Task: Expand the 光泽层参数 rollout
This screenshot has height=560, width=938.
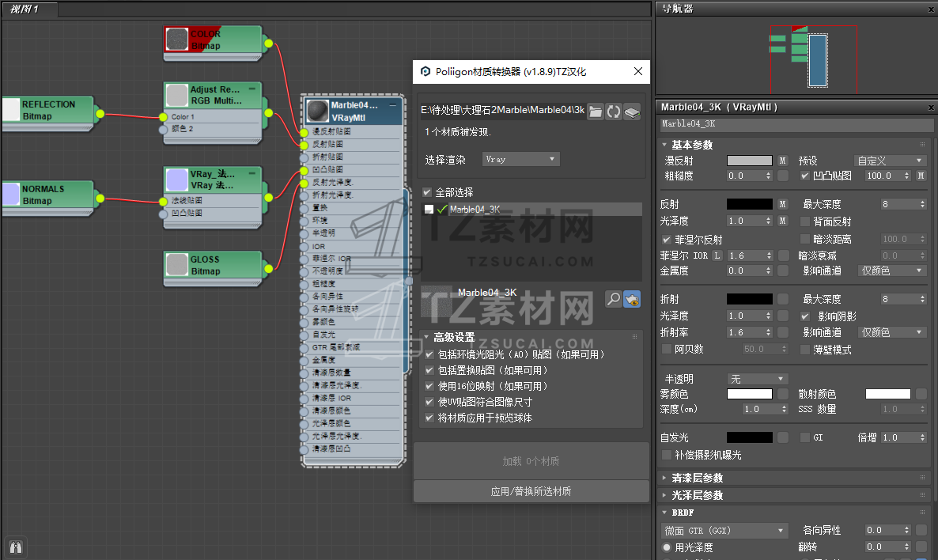Action: click(x=664, y=495)
